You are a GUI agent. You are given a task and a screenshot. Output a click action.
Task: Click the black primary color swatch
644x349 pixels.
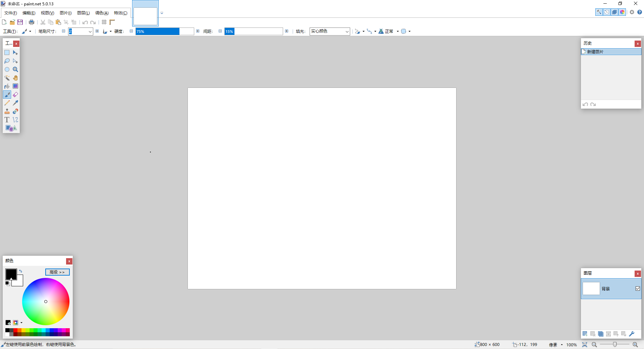pyautogui.click(x=10, y=274)
